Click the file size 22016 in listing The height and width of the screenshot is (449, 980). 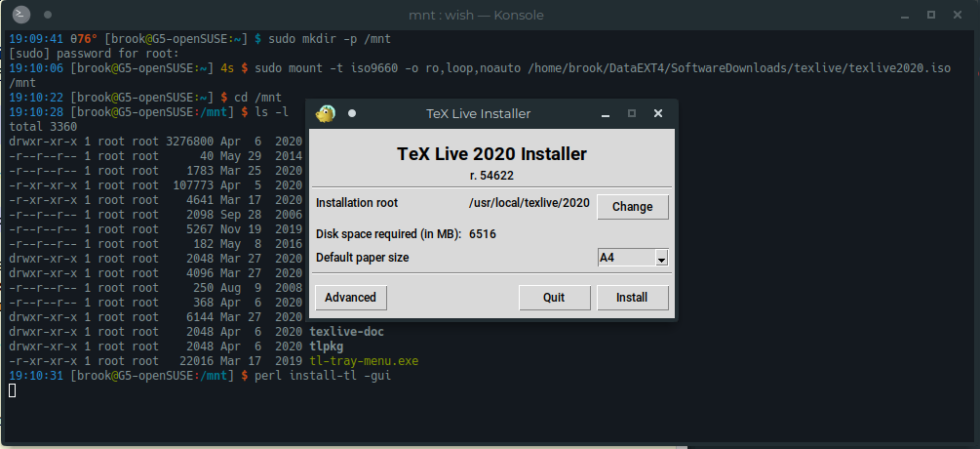(x=197, y=361)
